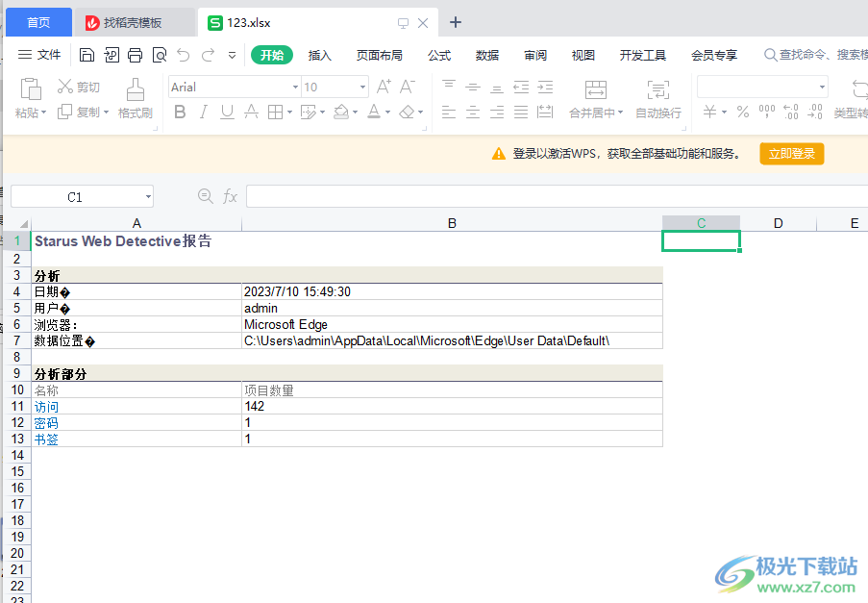Screen dimensions: 868x603
Task: Align text to bottom
Action: (x=497, y=88)
